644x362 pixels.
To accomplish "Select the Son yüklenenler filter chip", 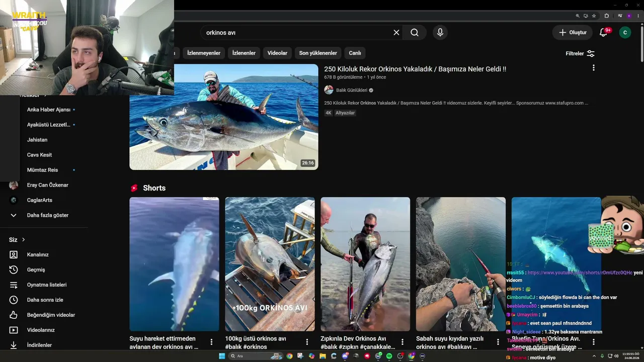I will [x=318, y=53].
